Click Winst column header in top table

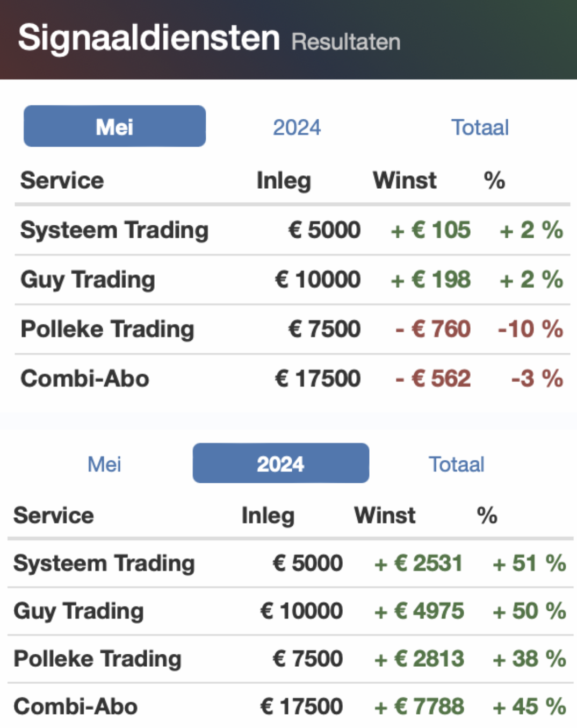[405, 180]
